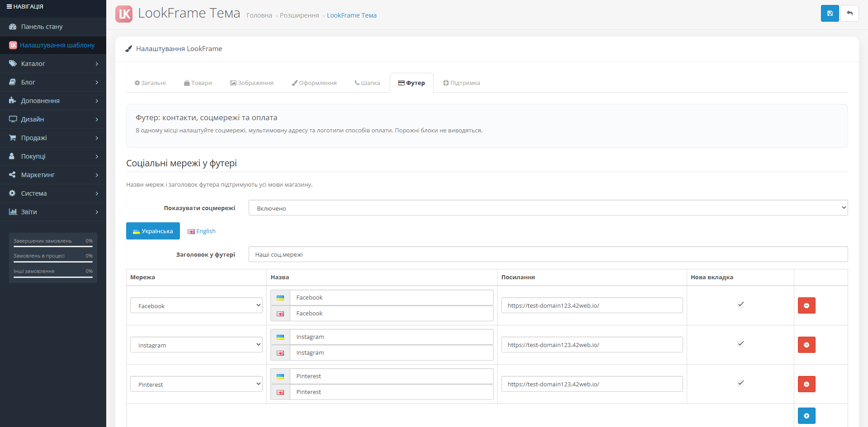Open the Показувати соцмережі dropdown
Image resolution: width=868 pixels, height=427 pixels.
click(548, 208)
